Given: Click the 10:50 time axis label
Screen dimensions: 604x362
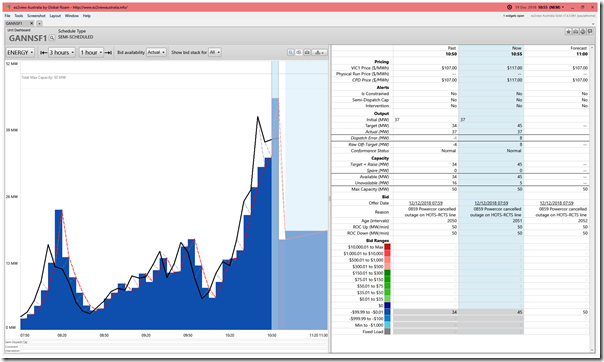Looking at the screenshot, I should [272, 335].
